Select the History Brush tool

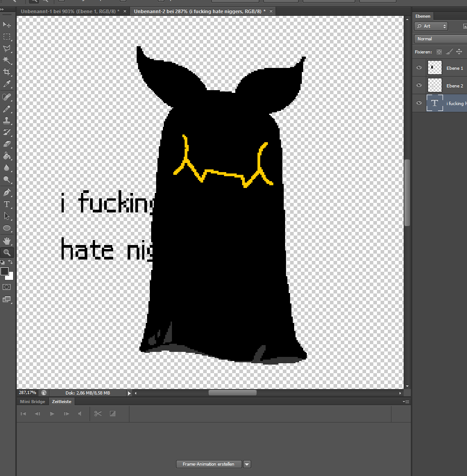7,132
